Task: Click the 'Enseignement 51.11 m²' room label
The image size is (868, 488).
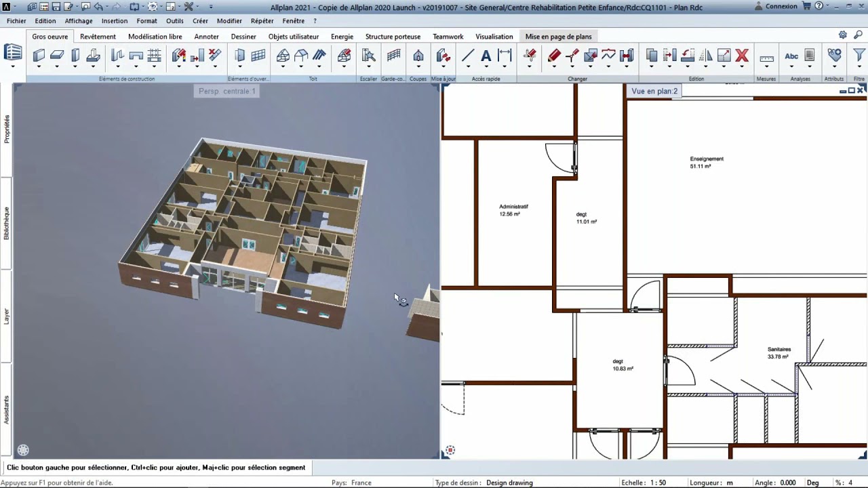Action: point(707,163)
